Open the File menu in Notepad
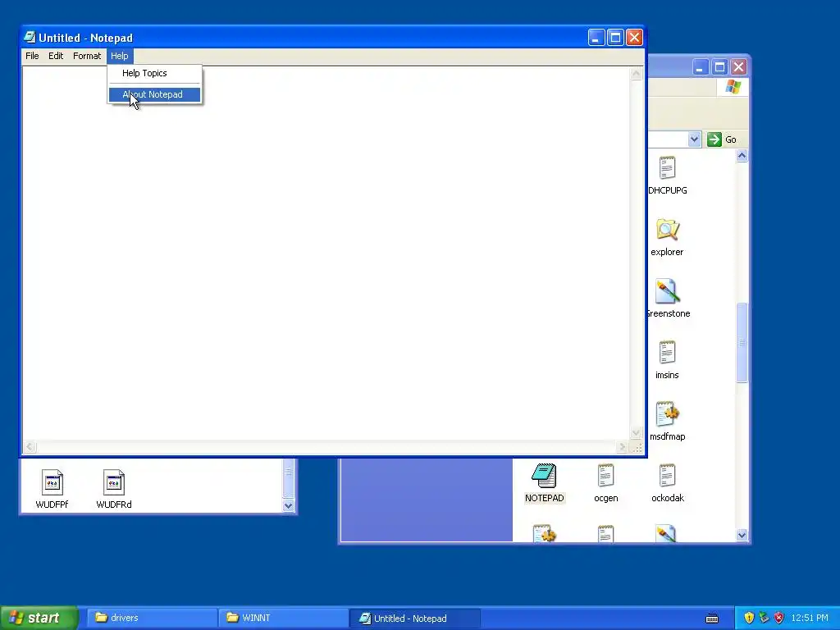The width and height of the screenshot is (840, 630). 32,56
